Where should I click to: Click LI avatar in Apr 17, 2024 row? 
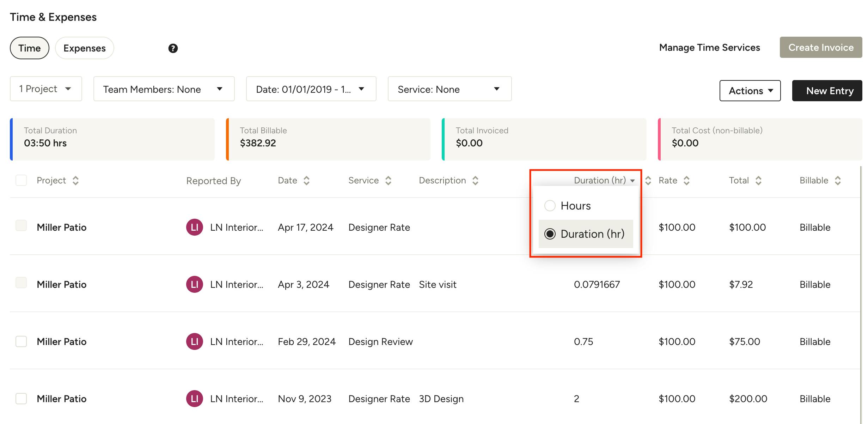[x=195, y=227]
